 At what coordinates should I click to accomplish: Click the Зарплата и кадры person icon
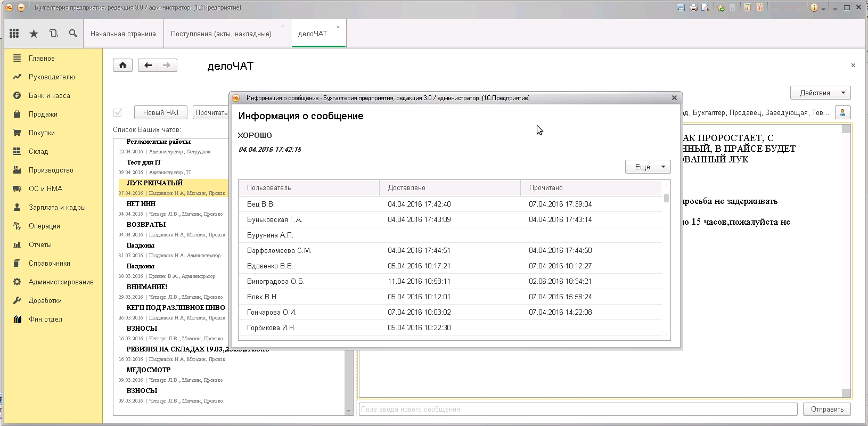coord(17,207)
